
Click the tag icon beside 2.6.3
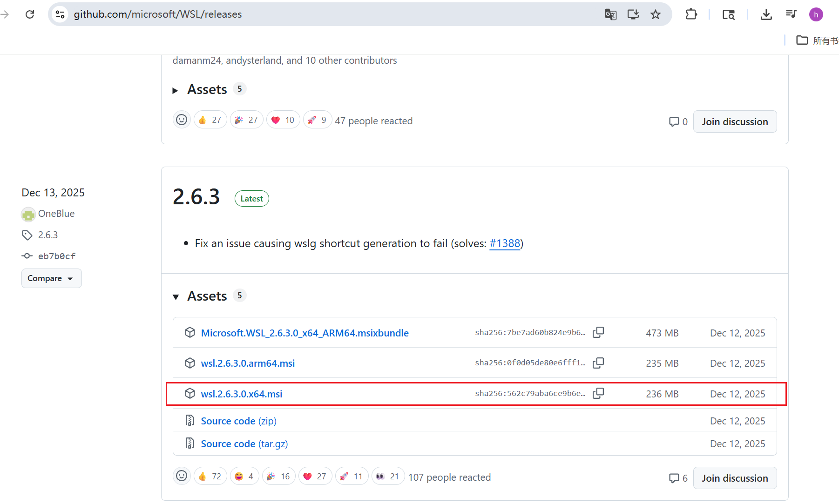(x=27, y=235)
